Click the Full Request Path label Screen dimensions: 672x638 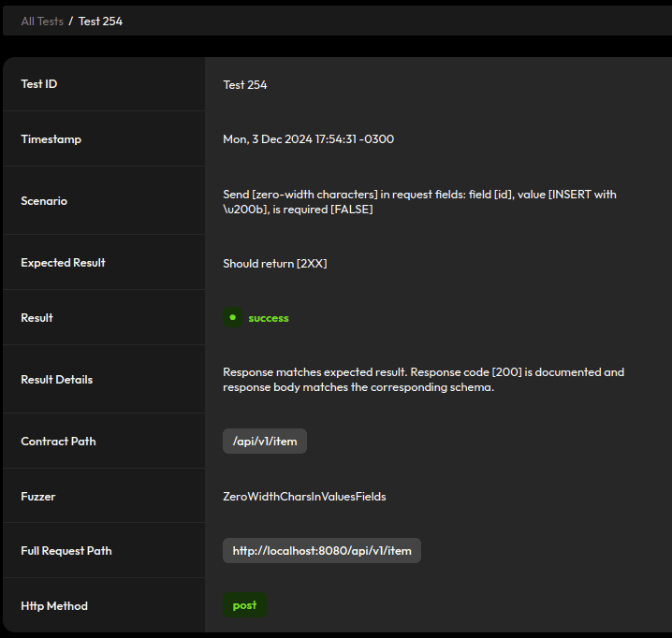tap(66, 551)
